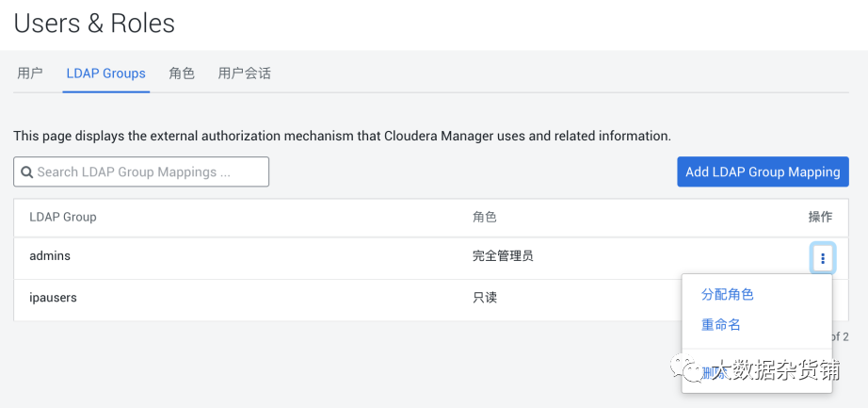This screenshot has width=868, height=408.
Task: Click the magnifier icon in search box
Action: (27, 172)
